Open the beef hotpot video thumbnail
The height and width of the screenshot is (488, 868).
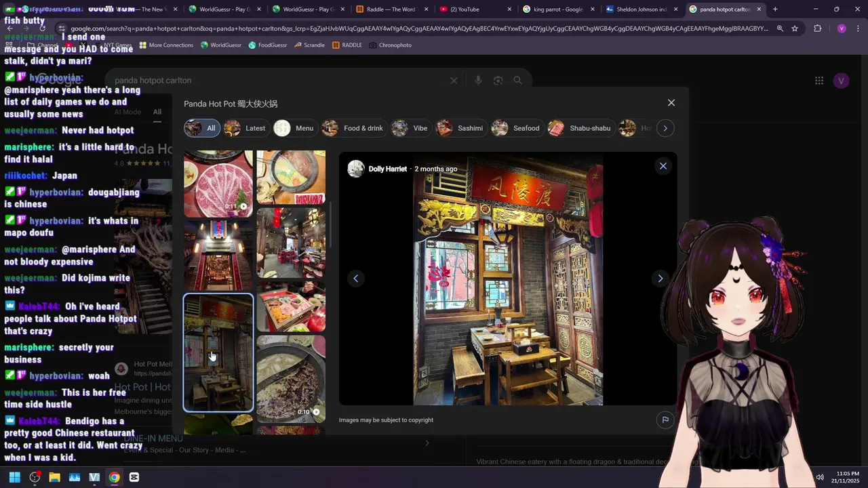(x=291, y=378)
